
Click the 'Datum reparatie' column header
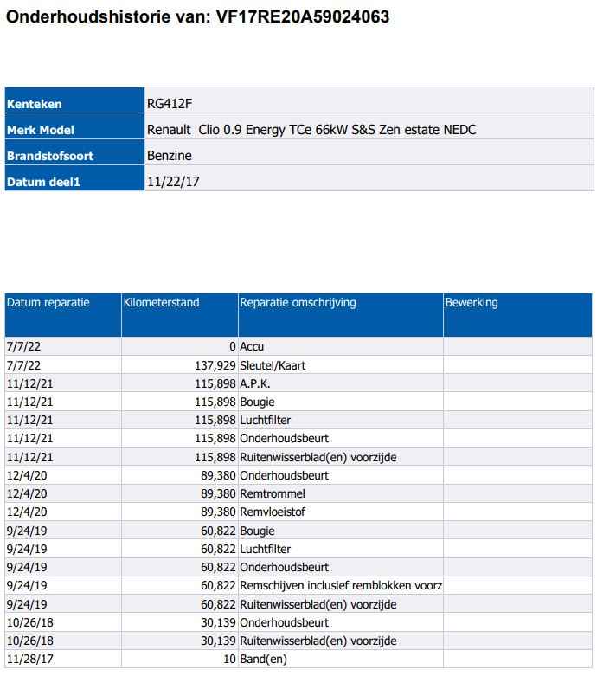tap(63, 314)
